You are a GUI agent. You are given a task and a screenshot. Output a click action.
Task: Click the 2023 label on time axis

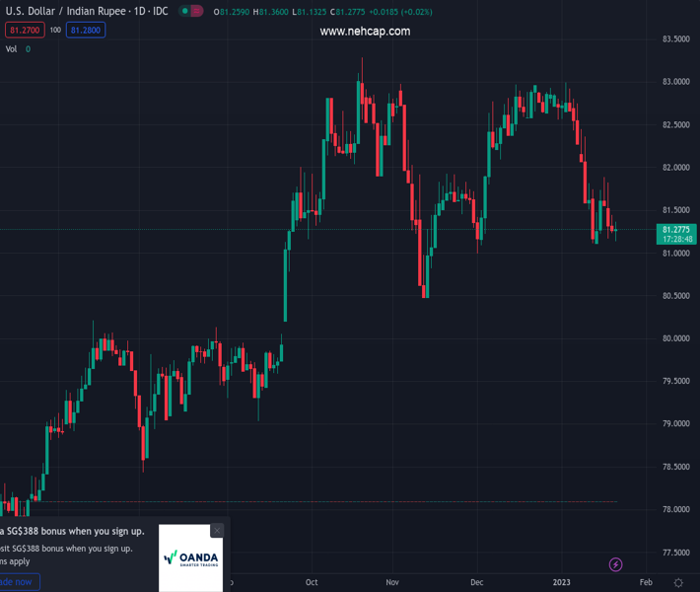pyautogui.click(x=562, y=583)
